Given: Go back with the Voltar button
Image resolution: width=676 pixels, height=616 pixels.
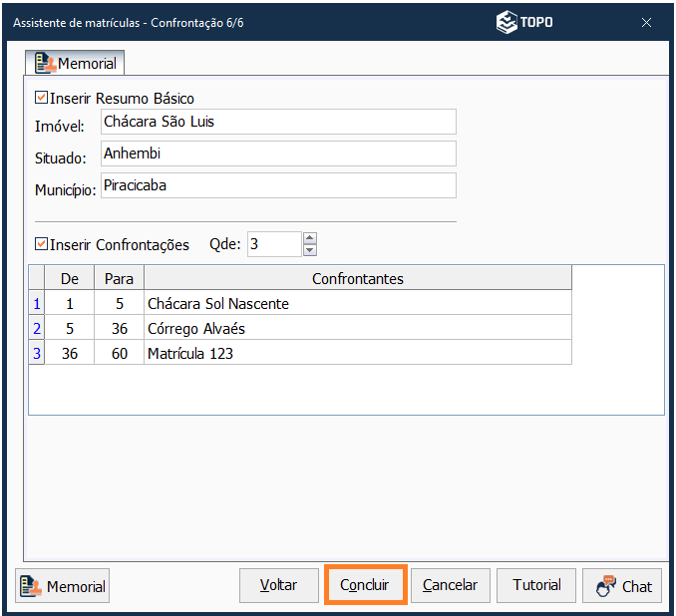Looking at the screenshot, I should [278, 585].
